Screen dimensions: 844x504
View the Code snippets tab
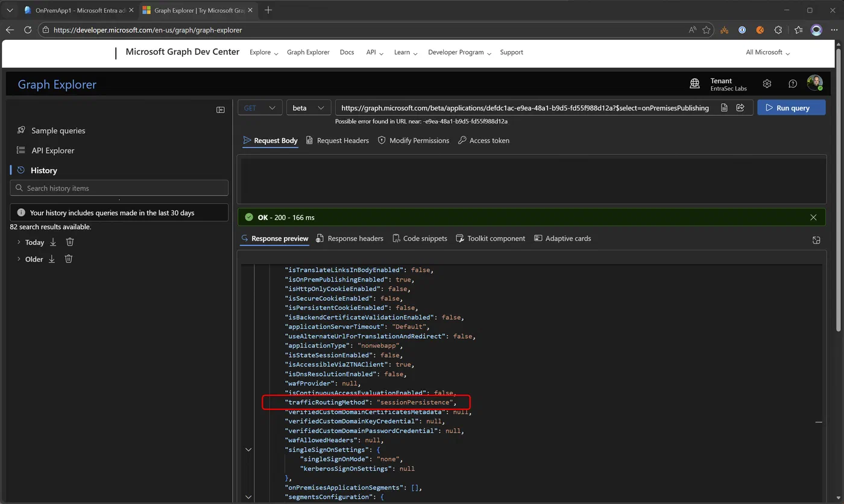click(x=420, y=239)
